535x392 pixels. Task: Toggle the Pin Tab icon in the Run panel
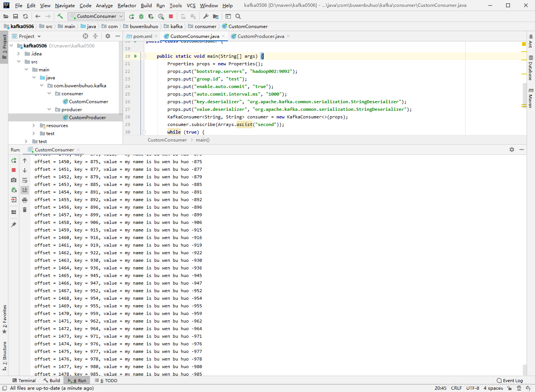14,225
